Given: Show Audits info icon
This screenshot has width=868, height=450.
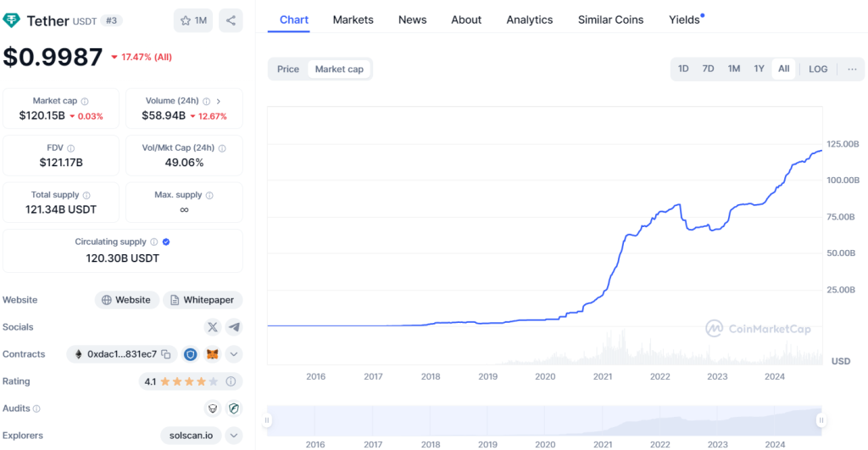Looking at the screenshot, I should point(36,409).
